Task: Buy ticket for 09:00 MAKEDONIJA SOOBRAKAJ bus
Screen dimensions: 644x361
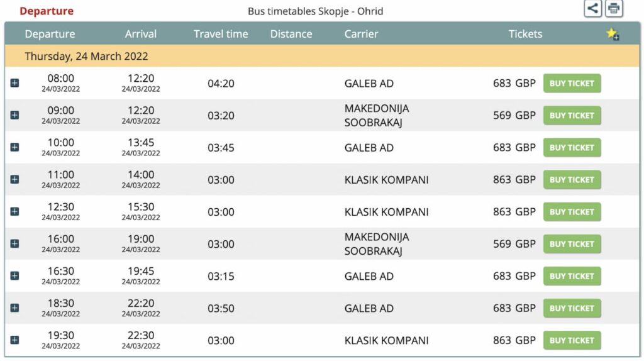Action: pyautogui.click(x=572, y=115)
